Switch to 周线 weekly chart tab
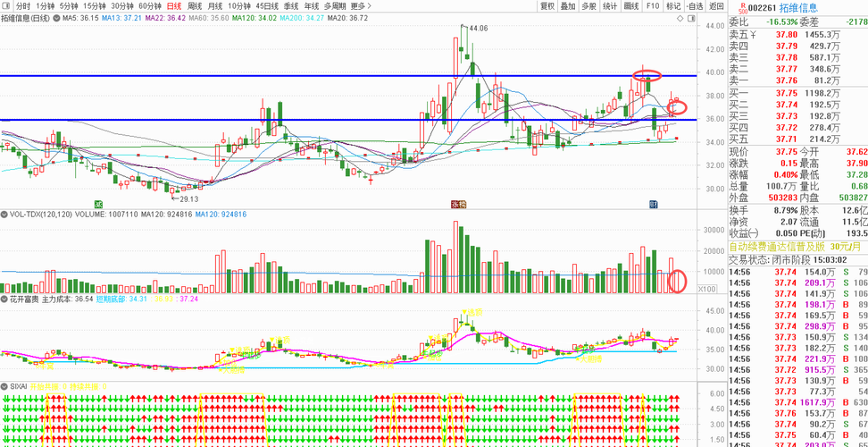 click(x=195, y=6)
